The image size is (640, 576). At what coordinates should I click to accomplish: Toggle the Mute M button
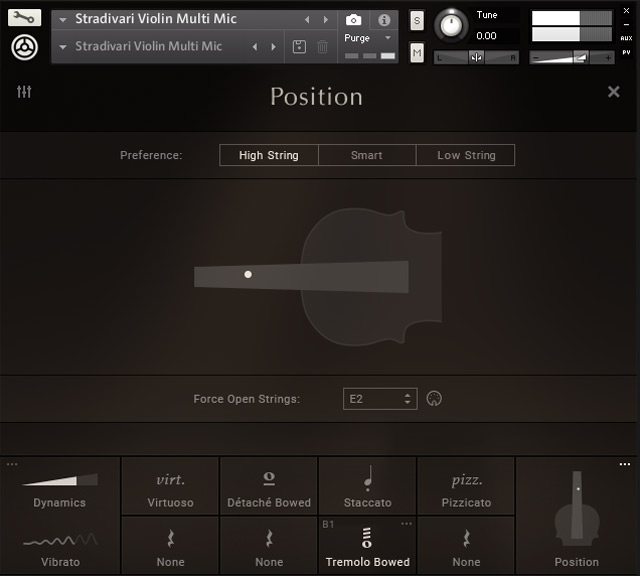coord(417,52)
